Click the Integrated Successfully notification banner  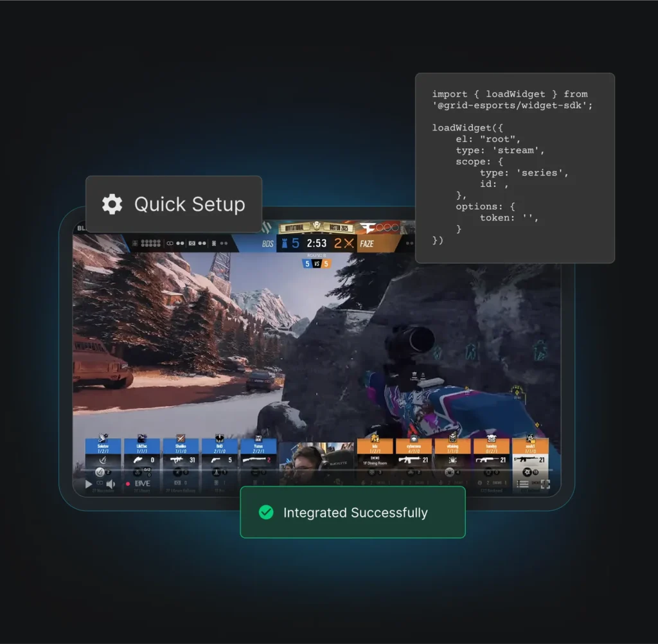point(352,512)
